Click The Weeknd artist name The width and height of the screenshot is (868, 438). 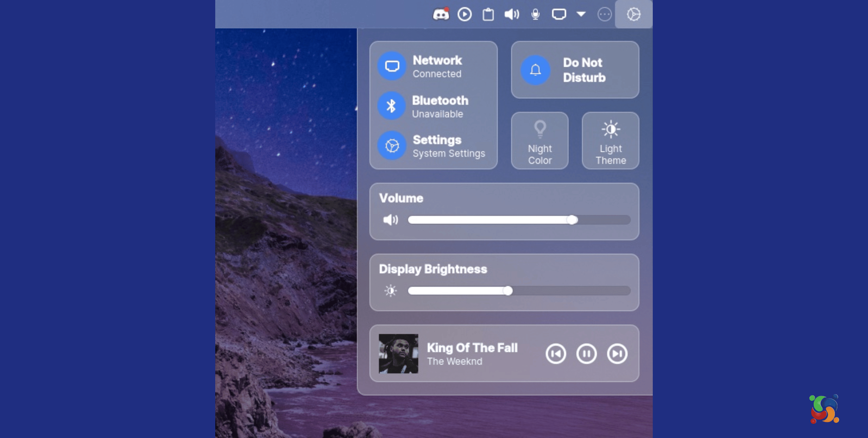pos(454,361)
